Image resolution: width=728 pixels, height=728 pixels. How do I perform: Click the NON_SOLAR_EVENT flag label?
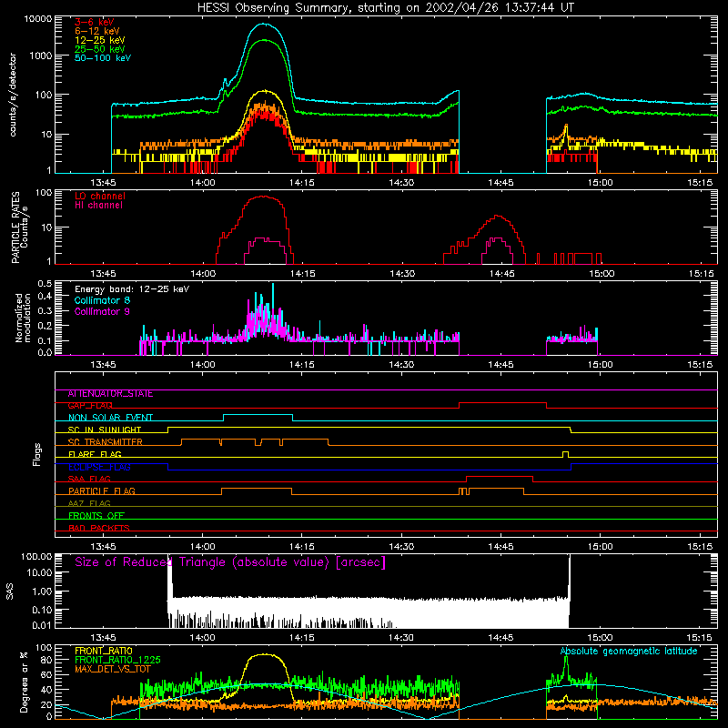click(x=110, y=418)
